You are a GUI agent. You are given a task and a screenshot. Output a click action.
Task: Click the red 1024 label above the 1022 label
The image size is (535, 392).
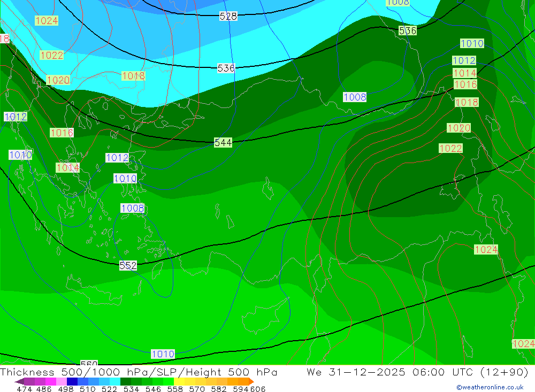(x=47, y=21)
